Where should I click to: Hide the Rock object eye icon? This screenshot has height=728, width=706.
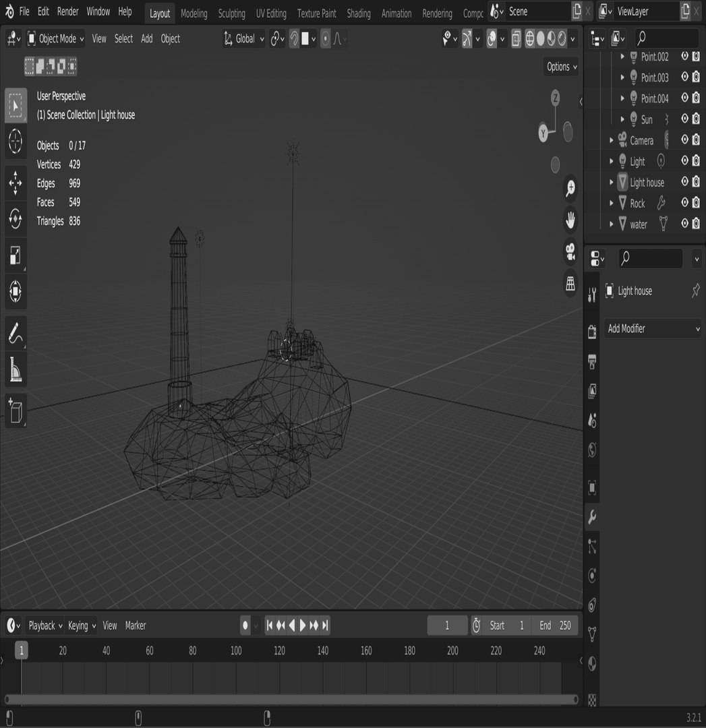pos(684,202)
